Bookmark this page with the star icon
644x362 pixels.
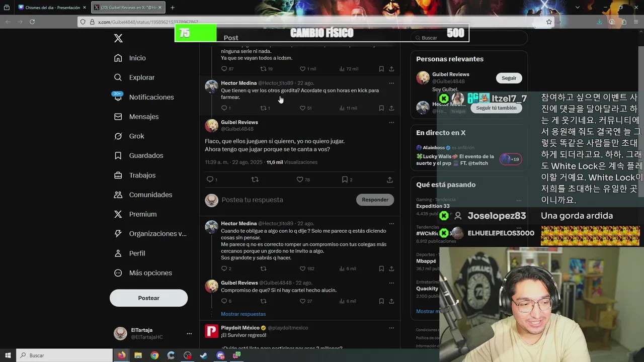pyautogui.click(x=549, y=22)
